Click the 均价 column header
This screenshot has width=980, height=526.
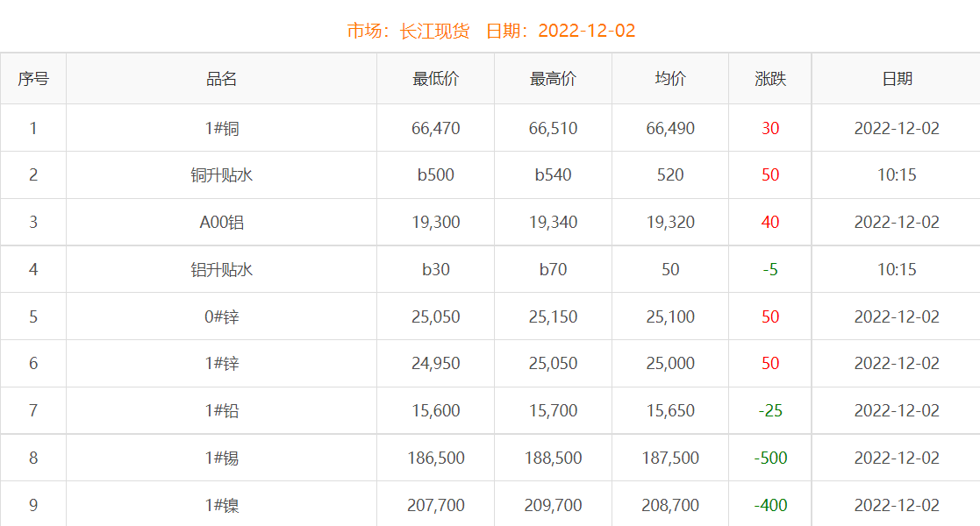[670, 79]
